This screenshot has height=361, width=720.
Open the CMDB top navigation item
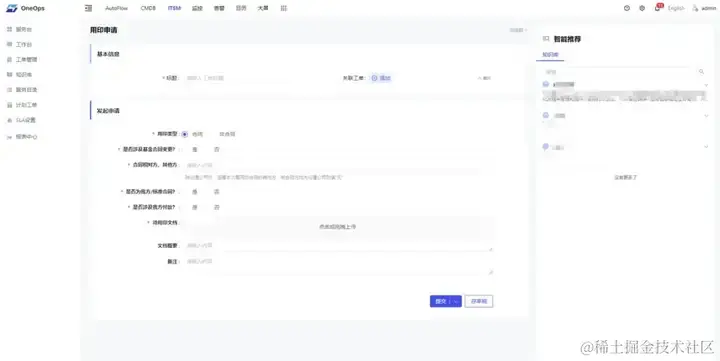[x=148, y=8]
